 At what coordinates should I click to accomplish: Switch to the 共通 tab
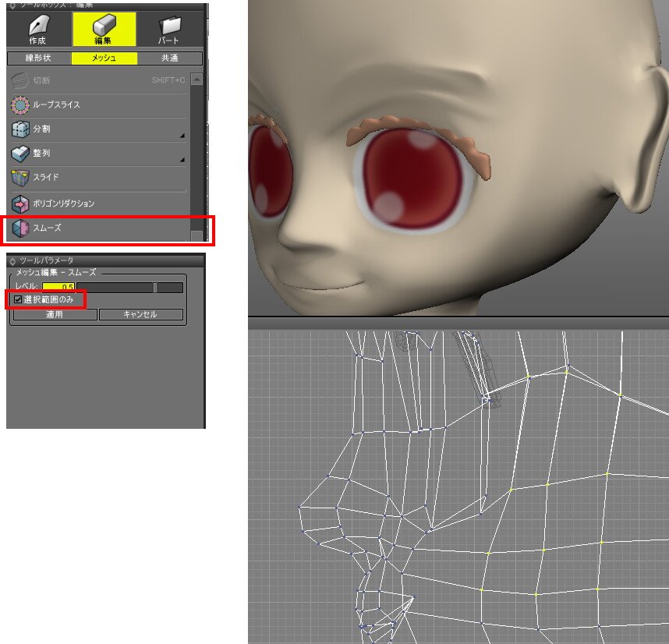(170, 58)
